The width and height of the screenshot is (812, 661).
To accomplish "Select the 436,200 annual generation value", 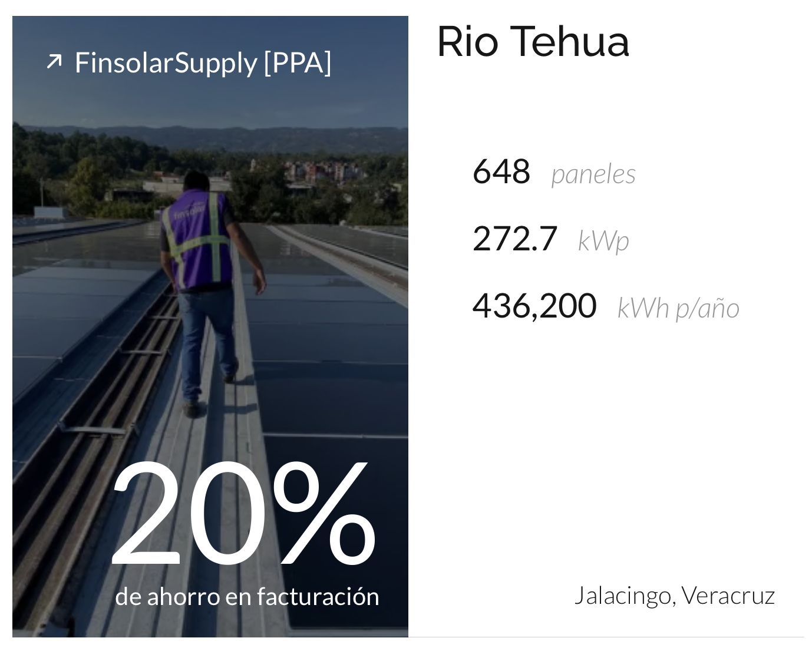I will 534,306.
